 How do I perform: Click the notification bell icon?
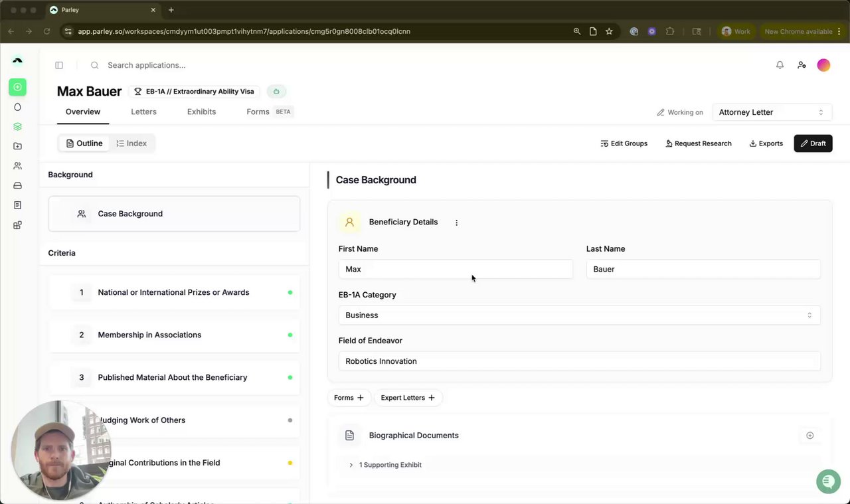tap(780, 65)
